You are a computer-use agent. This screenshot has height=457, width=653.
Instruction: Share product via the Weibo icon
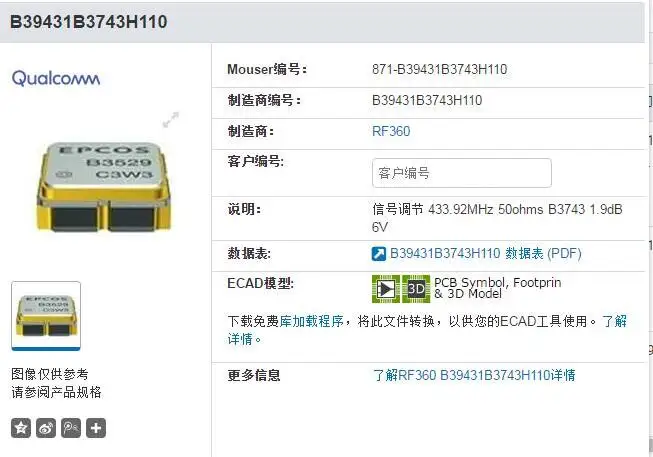pos(46,428)
